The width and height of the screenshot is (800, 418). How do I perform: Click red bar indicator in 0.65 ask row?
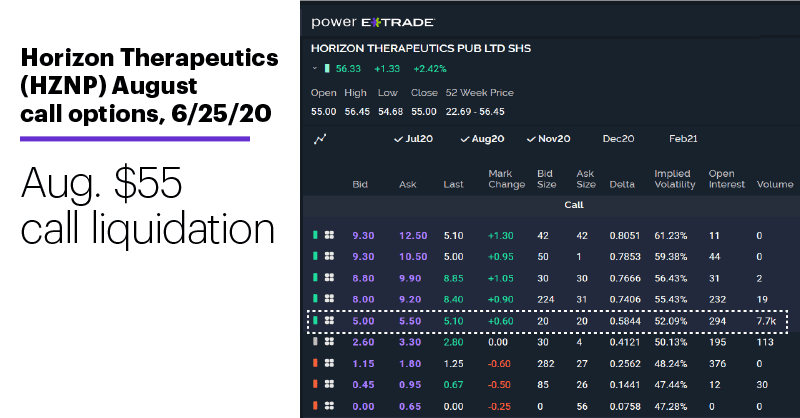(315, 406)
